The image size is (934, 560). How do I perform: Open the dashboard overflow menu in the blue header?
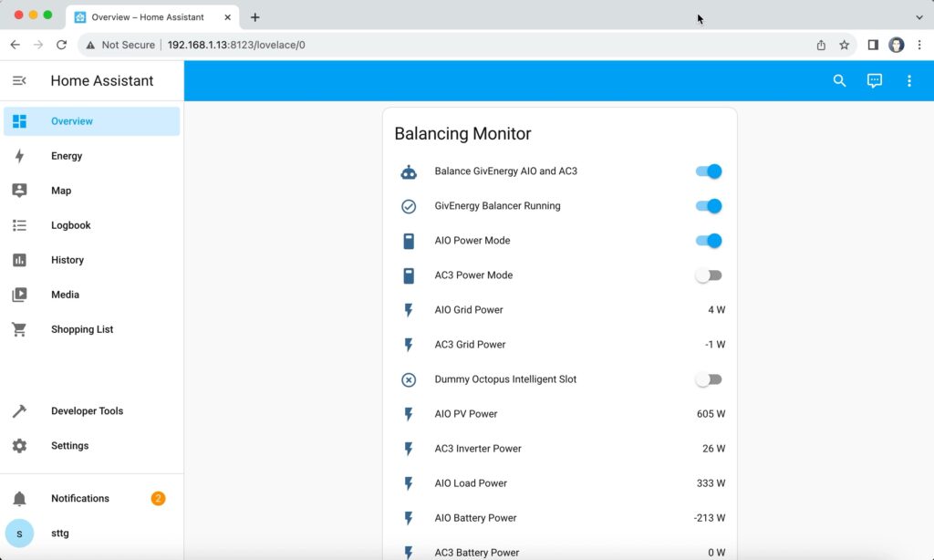coord(909,81)
